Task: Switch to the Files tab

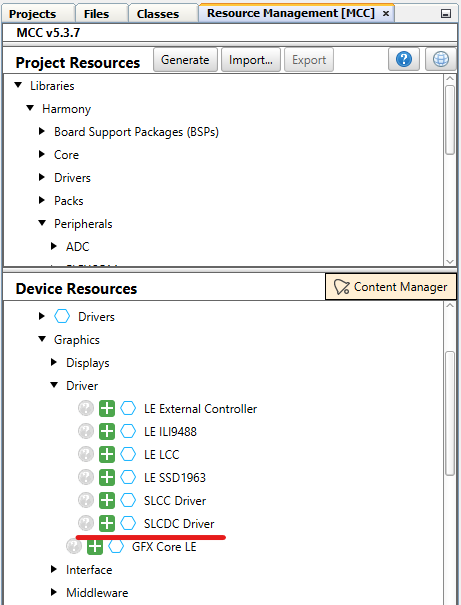Action: [101, 14]
